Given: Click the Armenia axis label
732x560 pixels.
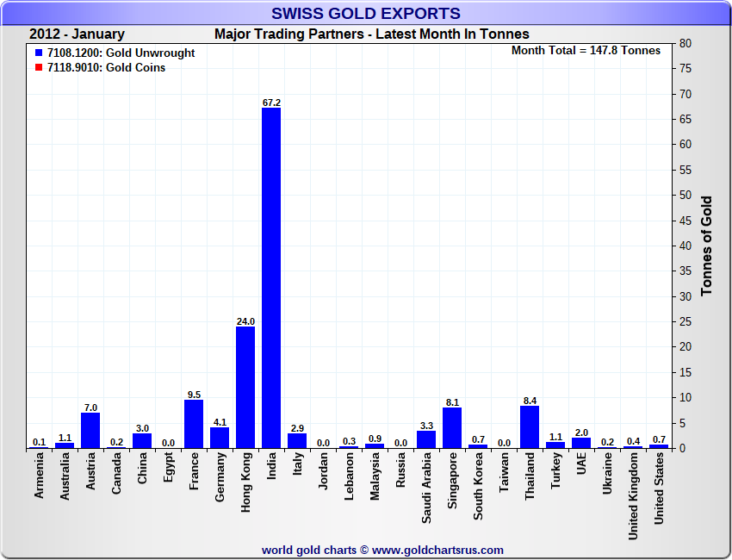Looking at the screenshot, I should point(39,476).
